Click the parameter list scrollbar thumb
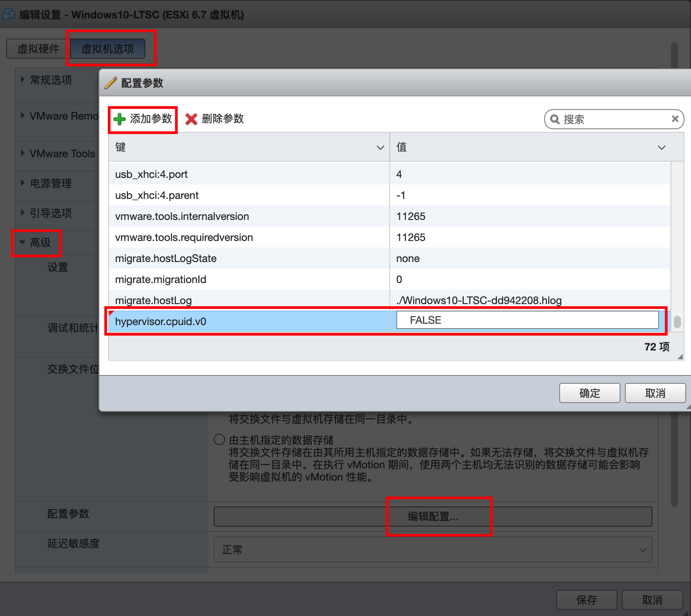691x616 pixels. click(677, 322)
